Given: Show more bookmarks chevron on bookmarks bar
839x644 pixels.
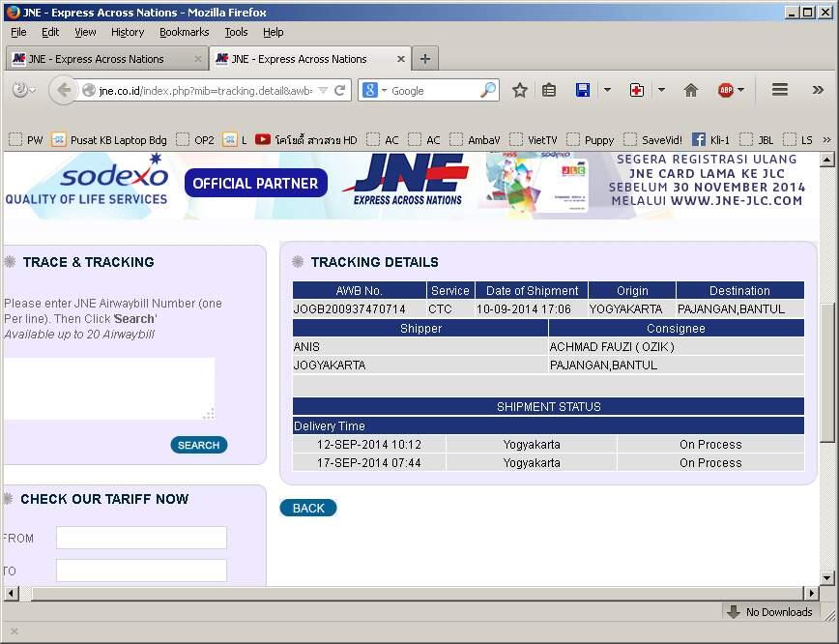Looking at the screenshot, I should click(826, 139).
